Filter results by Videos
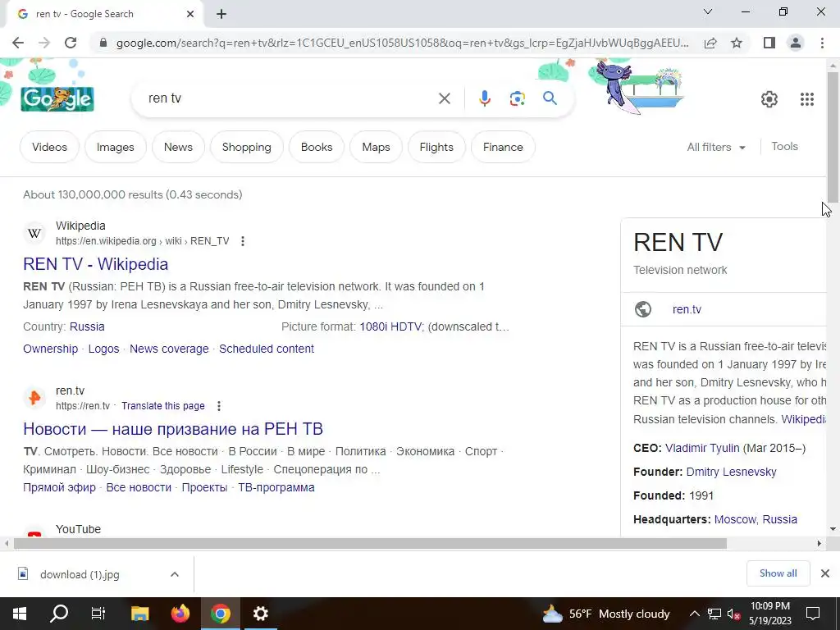 tap(49, 147)
